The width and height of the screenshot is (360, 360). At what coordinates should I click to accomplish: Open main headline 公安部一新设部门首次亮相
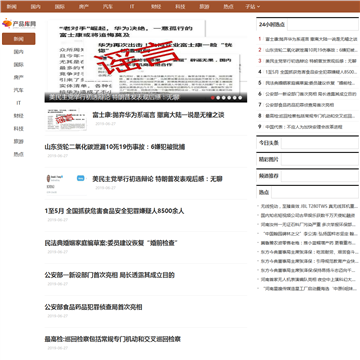tap(110, 275)
